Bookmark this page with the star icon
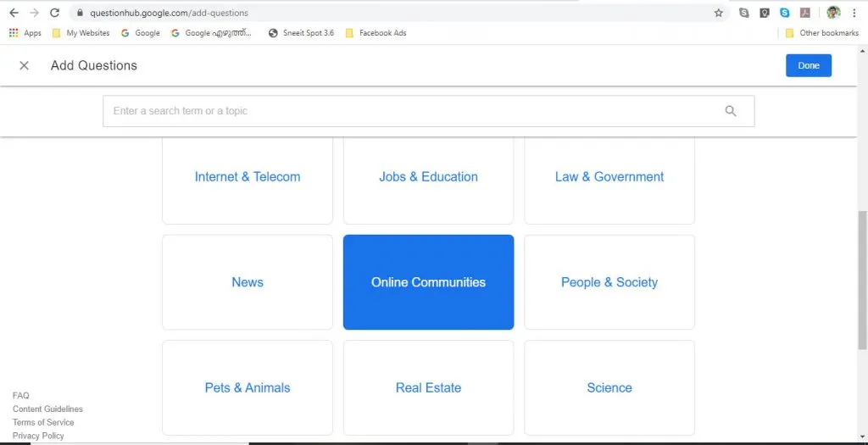Image resolution: width=868 pixels, height=445 pixels. point(719,13)
